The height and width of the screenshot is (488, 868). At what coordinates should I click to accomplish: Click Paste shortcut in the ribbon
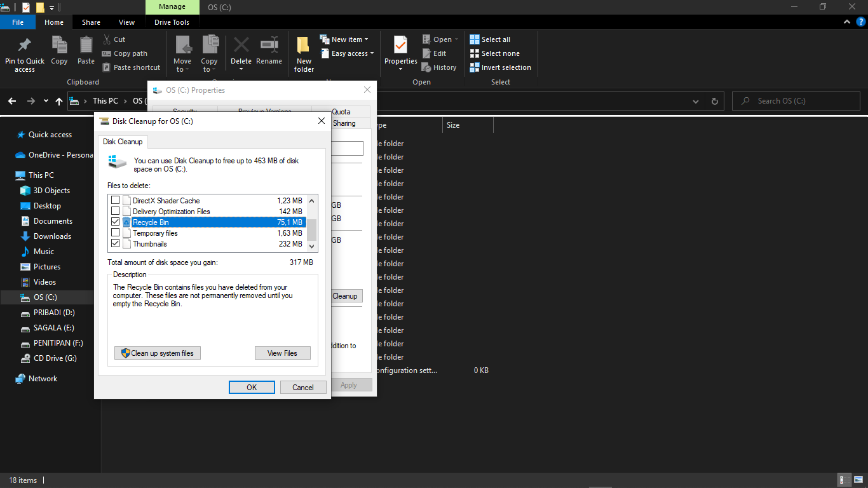(x=131, y=67)
